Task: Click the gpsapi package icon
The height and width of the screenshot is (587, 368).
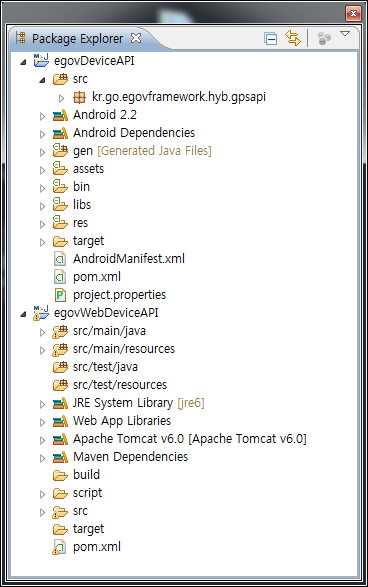Action: coord(79,97)
